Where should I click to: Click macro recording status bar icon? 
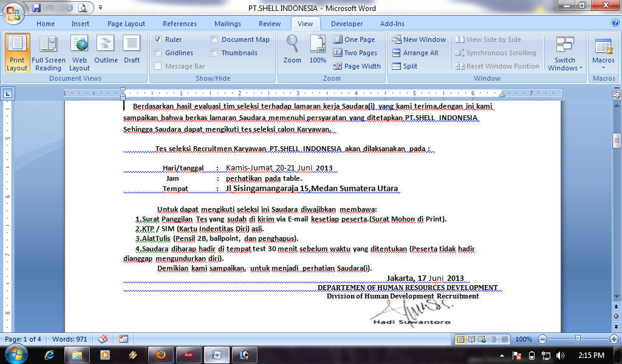click(x=124, y=339)
